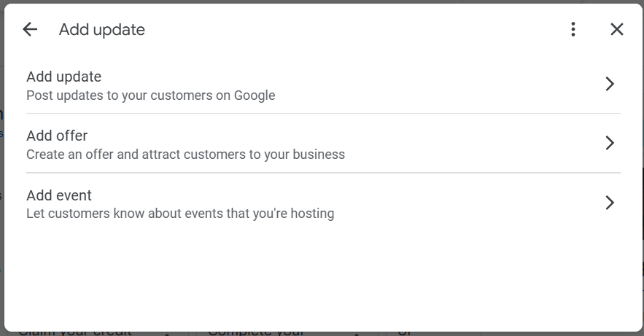Click the chevron next to Add event
The width and height of the screenshot is (644, 336).
[610, 203]
